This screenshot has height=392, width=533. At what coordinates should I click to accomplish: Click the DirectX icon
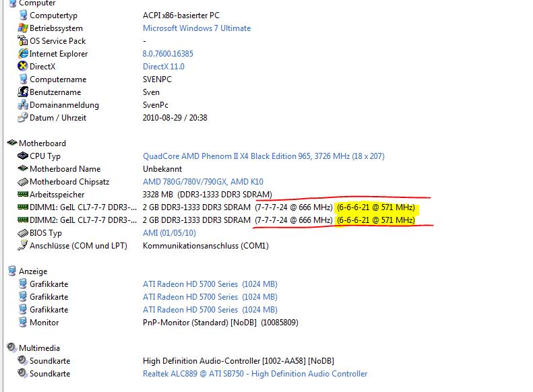(x=22, y=66)
